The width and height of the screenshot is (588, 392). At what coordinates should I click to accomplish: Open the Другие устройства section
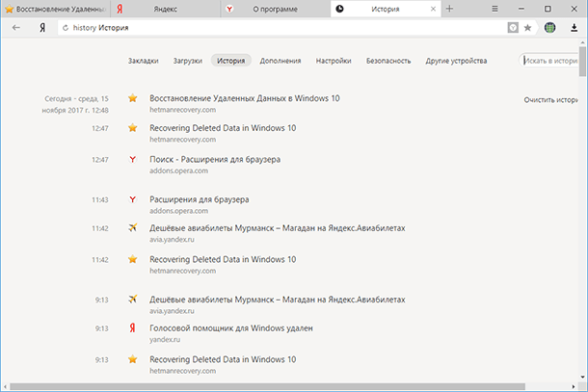pos(456,61)
